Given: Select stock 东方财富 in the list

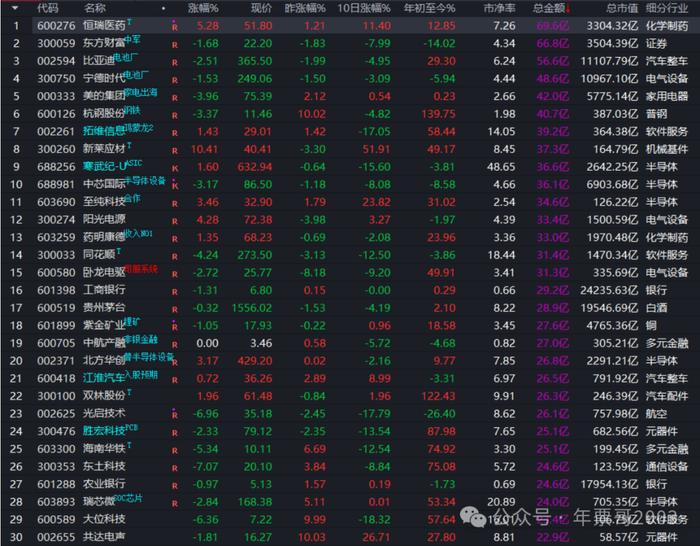Looking at the screenshot, I should (104, 43).
